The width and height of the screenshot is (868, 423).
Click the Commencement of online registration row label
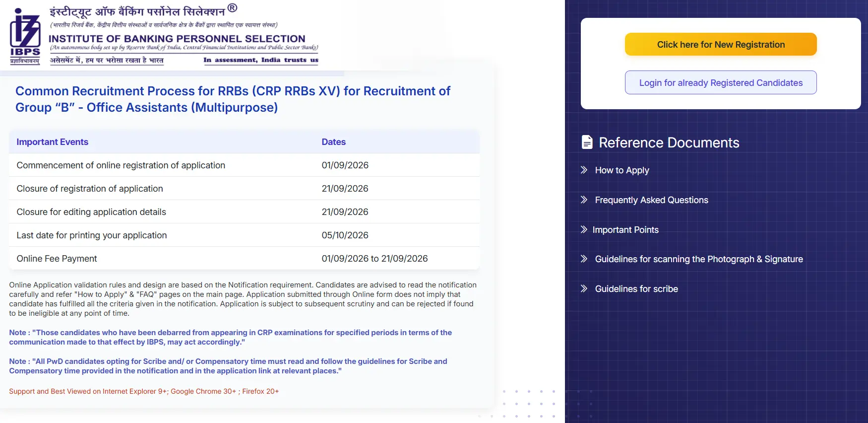121,165
